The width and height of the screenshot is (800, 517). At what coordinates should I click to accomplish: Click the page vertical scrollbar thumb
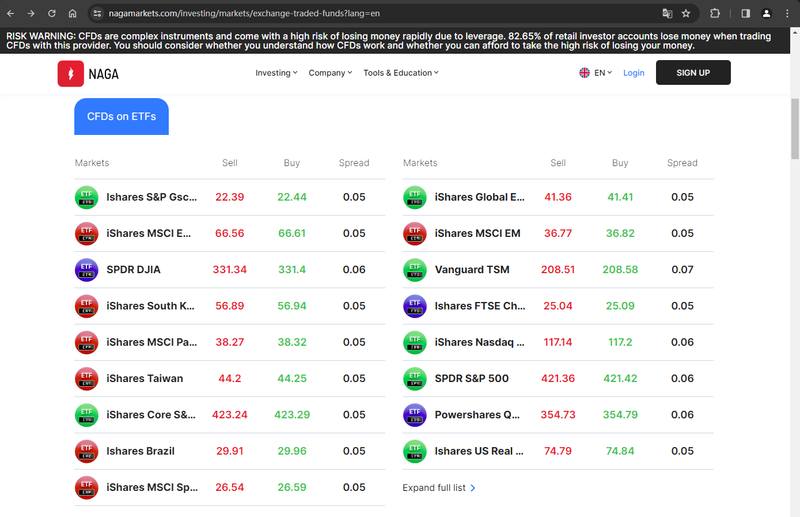pyautogui.click(x=795, y=129)
